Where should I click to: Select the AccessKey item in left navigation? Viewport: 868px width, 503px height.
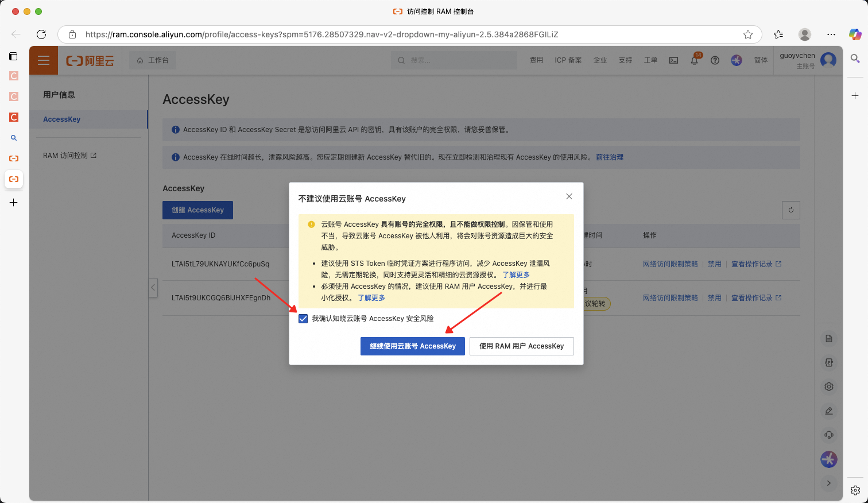pos(61,119)
